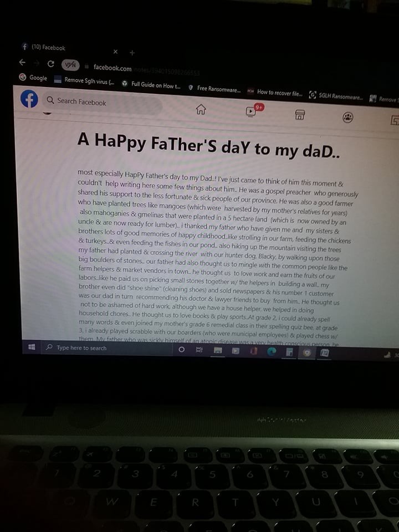The height and width of the screenshot is (532, 399).
Task: Open a new tab with the plus button
Action: point(132,53)
